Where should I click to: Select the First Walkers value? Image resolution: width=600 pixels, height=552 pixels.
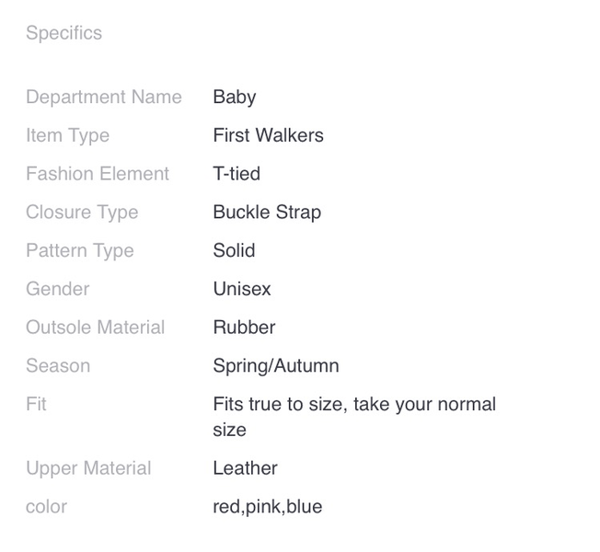pyautogui.click(x=268, y=135)
